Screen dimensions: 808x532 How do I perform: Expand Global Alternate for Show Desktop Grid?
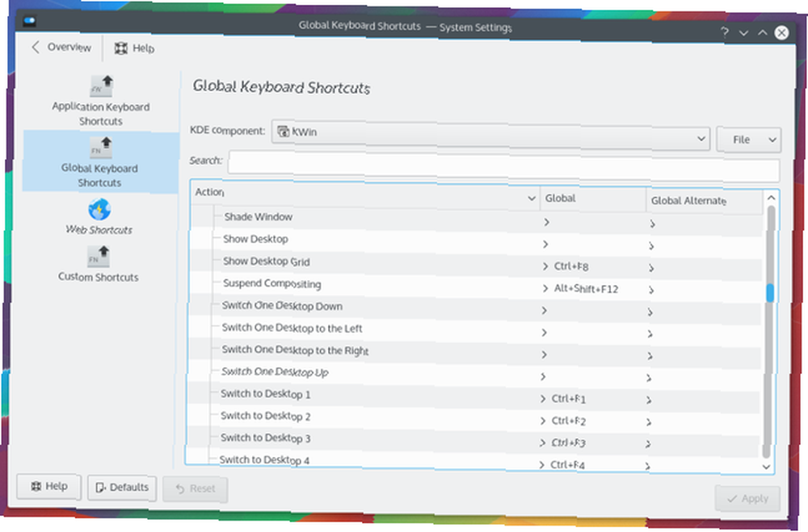(x=651, y=268)
